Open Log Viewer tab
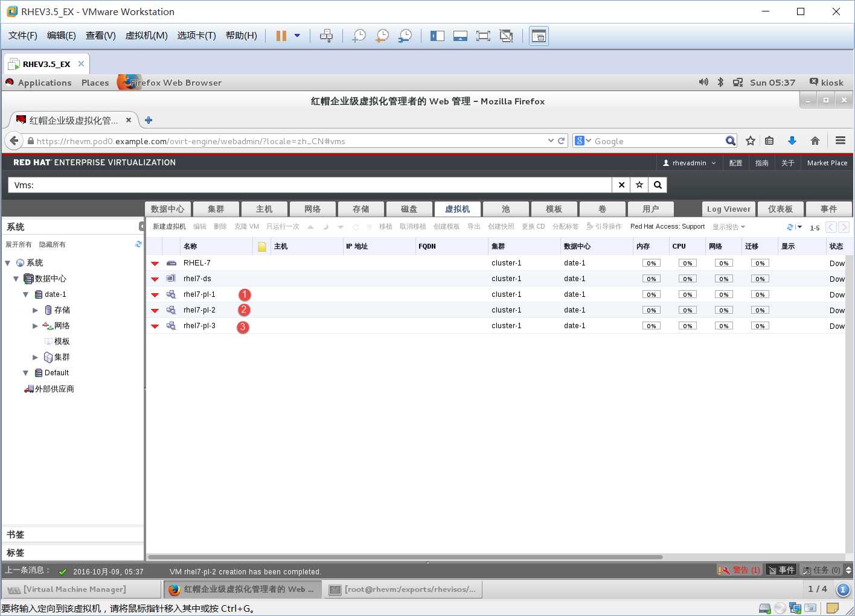 pyautogui.click(x=729, y=209)
